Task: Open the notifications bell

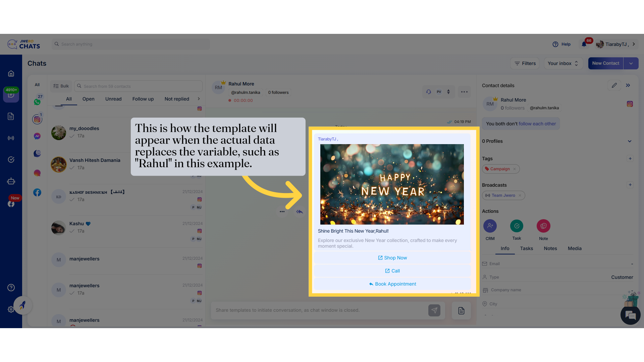Action: (x=584, y=44)
